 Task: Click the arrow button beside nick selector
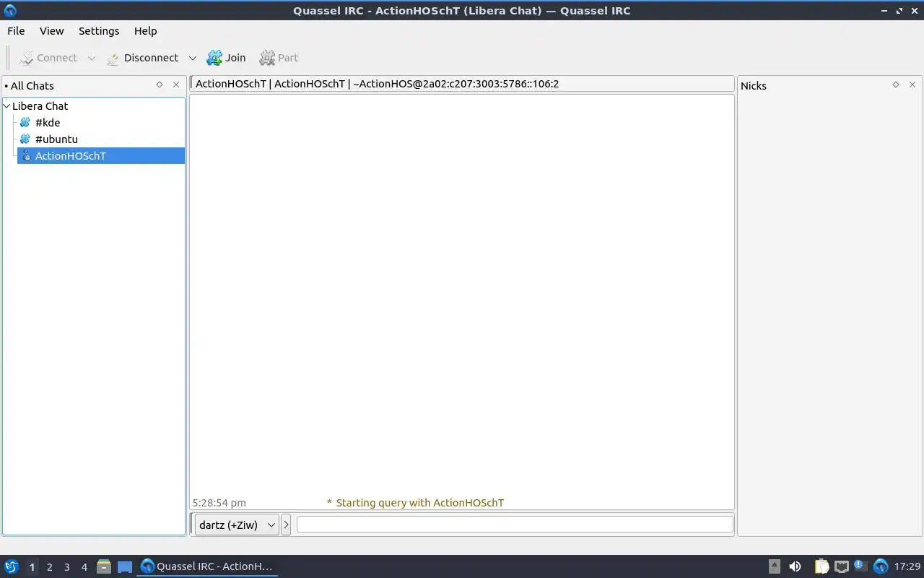point(286,525)
